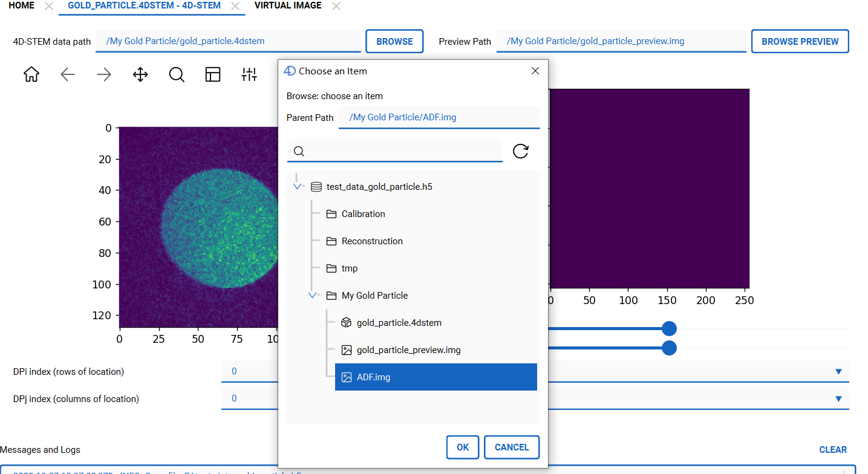Go back to previous plot view arrow
The width and height of the screenshot is (868, 474).
click(x=68, y=75)
